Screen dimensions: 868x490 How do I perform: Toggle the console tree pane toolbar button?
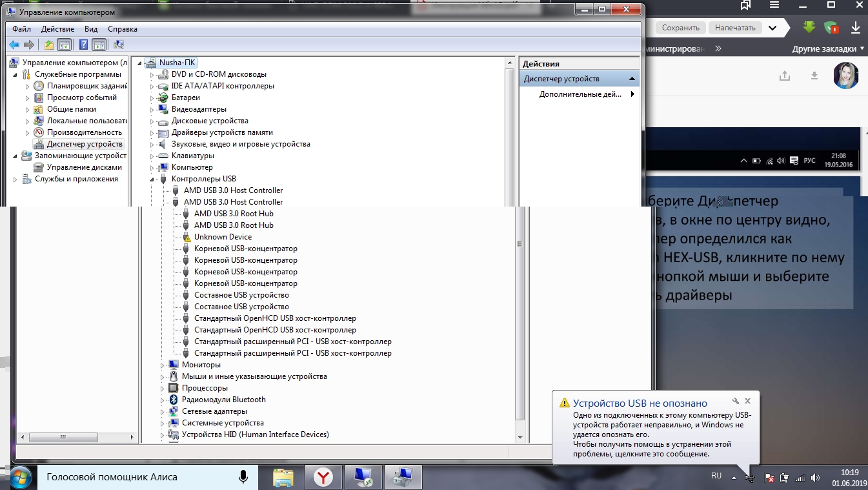[64, 45]
